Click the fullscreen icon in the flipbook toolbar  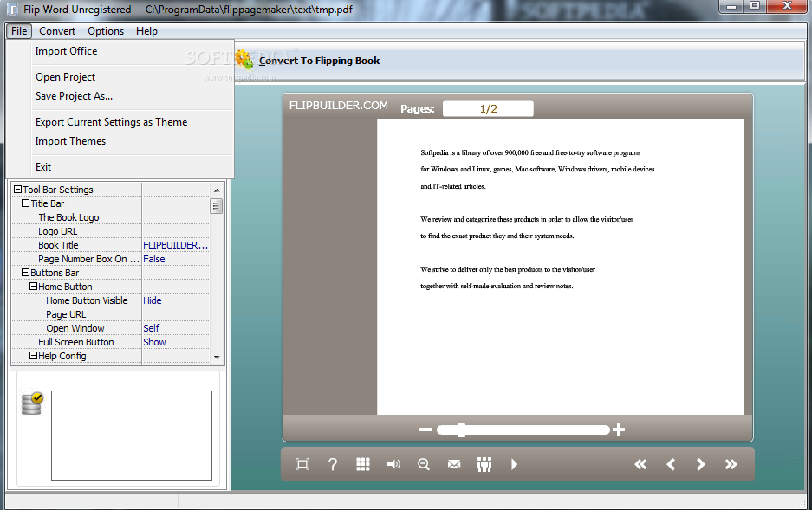(x=302, y=464)
